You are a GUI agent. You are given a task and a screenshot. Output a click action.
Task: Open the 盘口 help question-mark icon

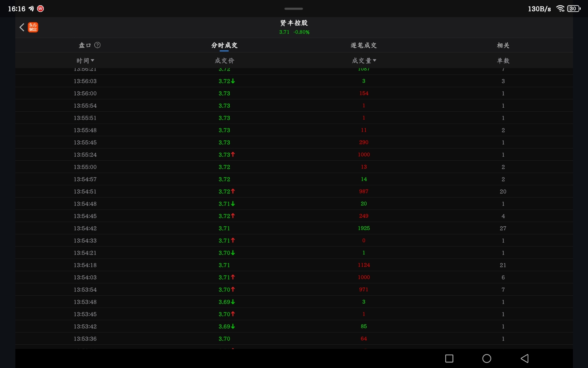[x=97, y=45]
